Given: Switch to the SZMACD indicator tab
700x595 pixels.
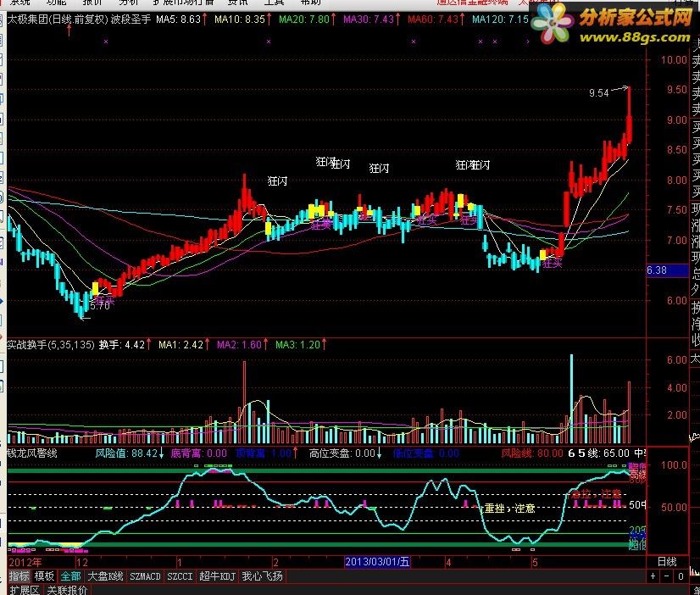Looking at the screenshot, I should tap(145, 576).
